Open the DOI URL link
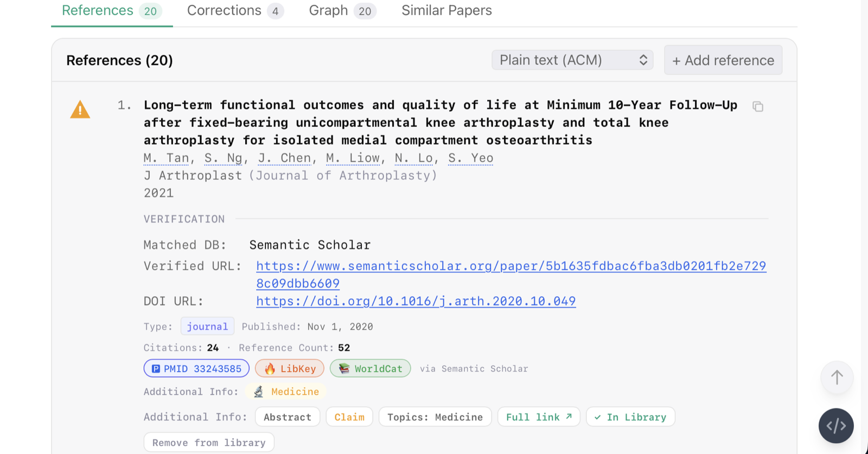 [416, 301]
